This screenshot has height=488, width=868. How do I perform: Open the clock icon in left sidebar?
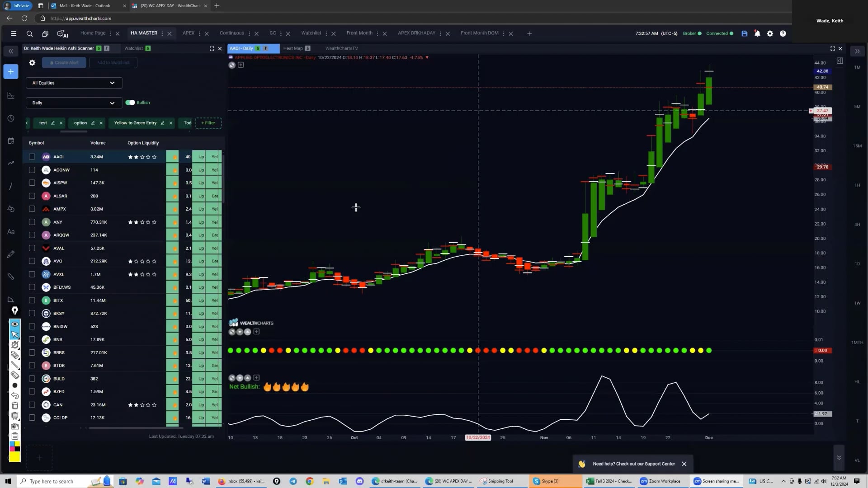click(11, 118)
